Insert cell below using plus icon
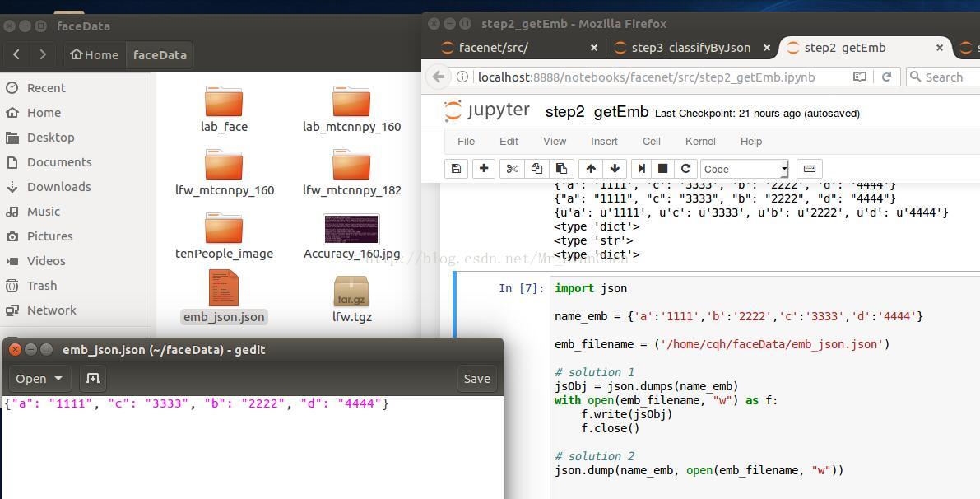Image resolution: width=980 pixels, height=499 pixels. [484, 169]
